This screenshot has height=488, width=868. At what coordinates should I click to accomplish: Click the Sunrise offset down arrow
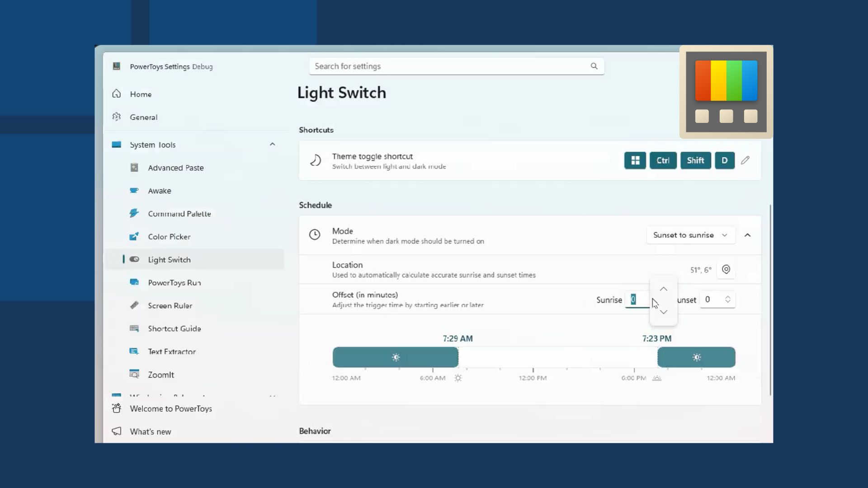pyautogui.click(x=663, y=312)
